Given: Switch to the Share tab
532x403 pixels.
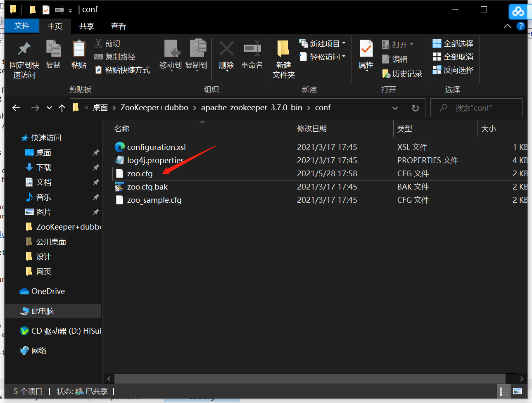Looking at the screenshot, I should [x=86, y=26].
